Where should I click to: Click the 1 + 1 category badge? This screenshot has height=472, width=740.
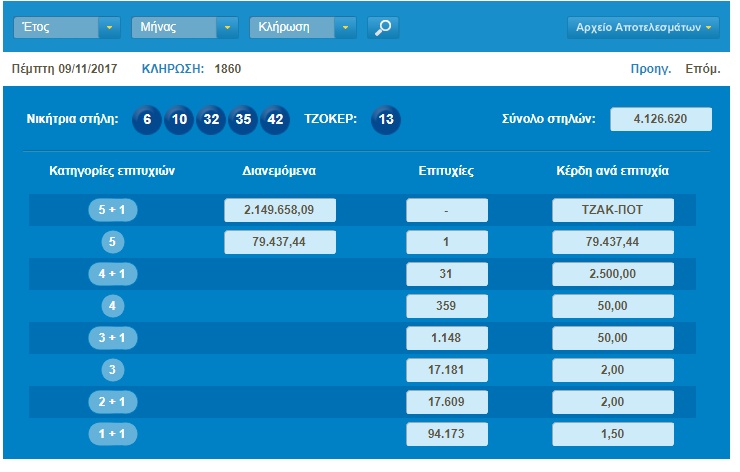point(112,434)
